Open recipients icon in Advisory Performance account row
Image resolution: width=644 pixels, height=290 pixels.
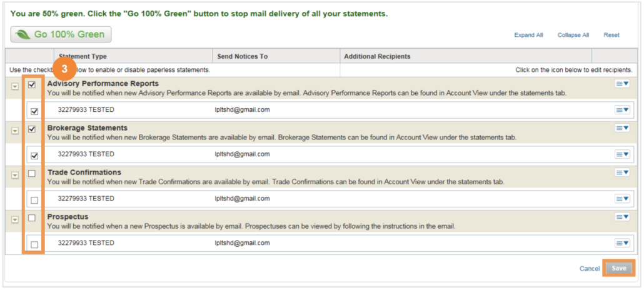tap(622, 109)
